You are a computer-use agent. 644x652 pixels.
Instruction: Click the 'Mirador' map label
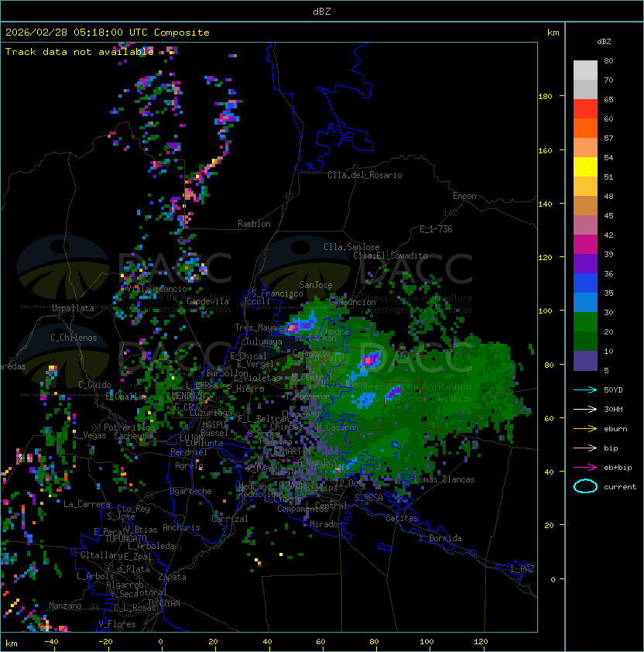pyautogui.click(x=326, y=524)
